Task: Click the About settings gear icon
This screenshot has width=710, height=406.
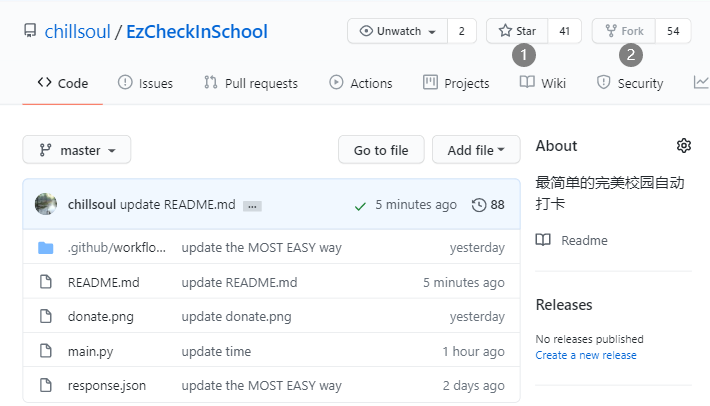Action: tap(684, 146)
